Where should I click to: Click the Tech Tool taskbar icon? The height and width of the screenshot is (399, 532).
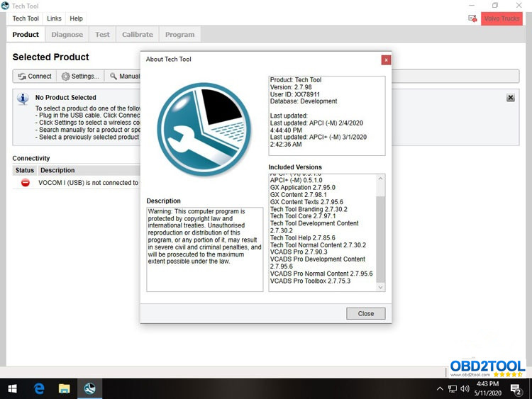pyautogui.click(x=90, y=389)
